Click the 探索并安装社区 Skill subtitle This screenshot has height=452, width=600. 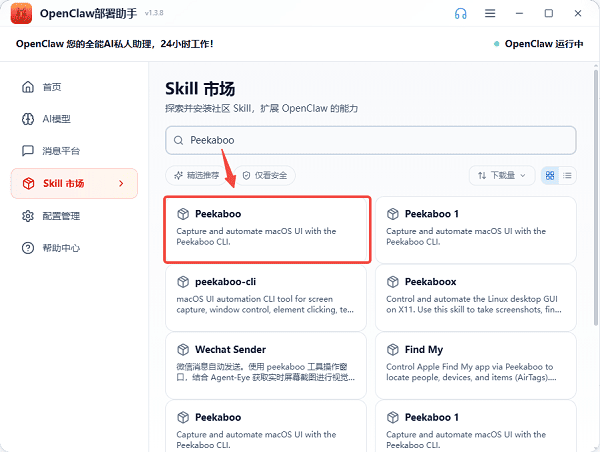click(261, 109)
